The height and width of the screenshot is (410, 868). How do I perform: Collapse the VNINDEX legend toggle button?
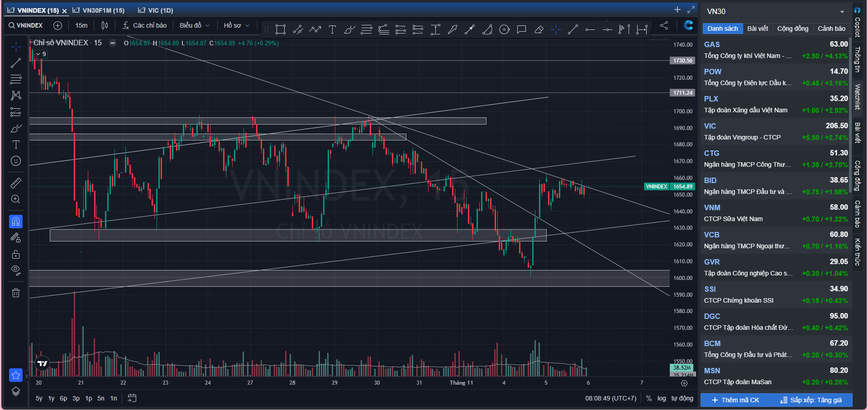point(113,43)
